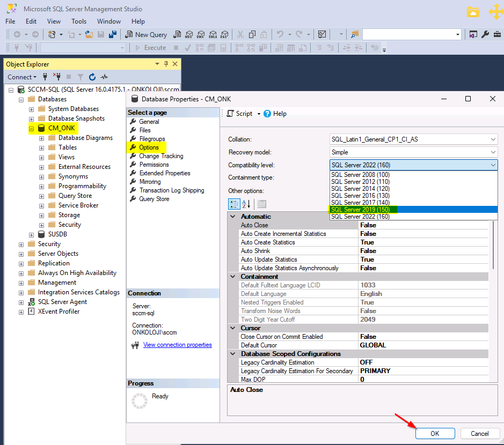Click the find search input field

(408, 34)
